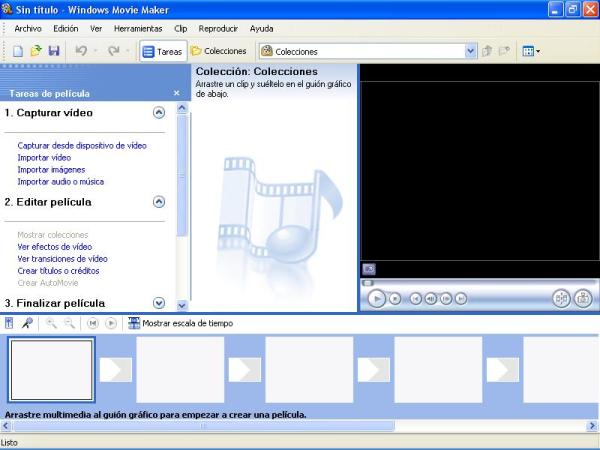Click the New Project icon

(x=18, y=51)
